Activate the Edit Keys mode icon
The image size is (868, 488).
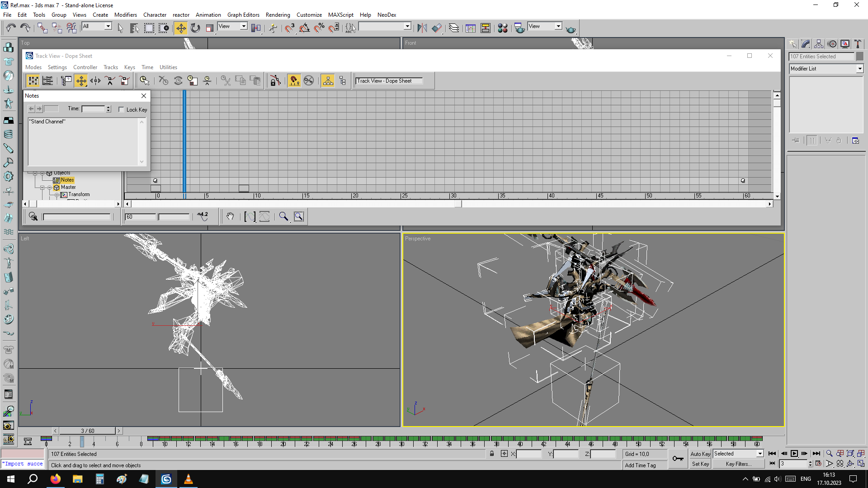[33, 81]
